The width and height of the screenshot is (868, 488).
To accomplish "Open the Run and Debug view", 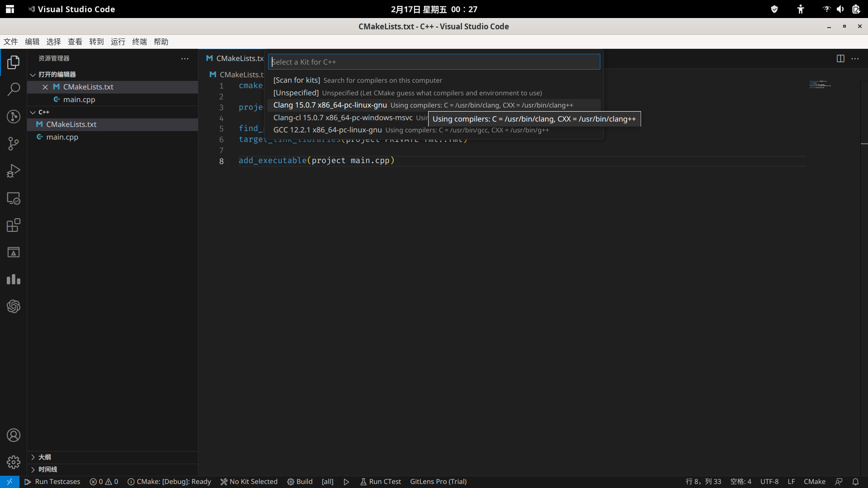I will [14, 171].
